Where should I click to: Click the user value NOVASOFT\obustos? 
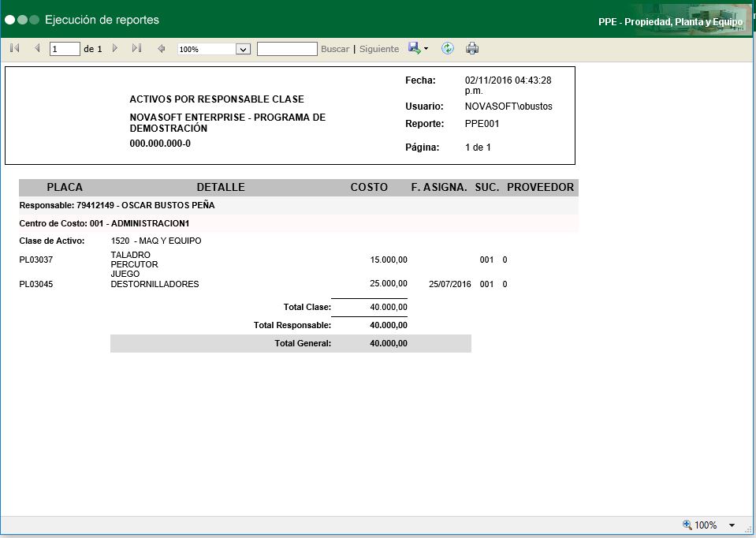508,106
